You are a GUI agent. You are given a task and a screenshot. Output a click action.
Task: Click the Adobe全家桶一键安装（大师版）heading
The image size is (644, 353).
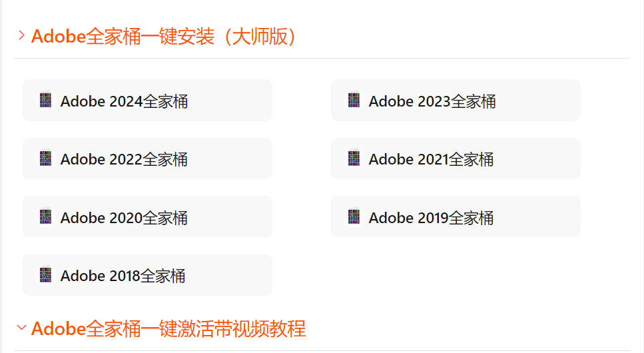[x=163, y=36]
